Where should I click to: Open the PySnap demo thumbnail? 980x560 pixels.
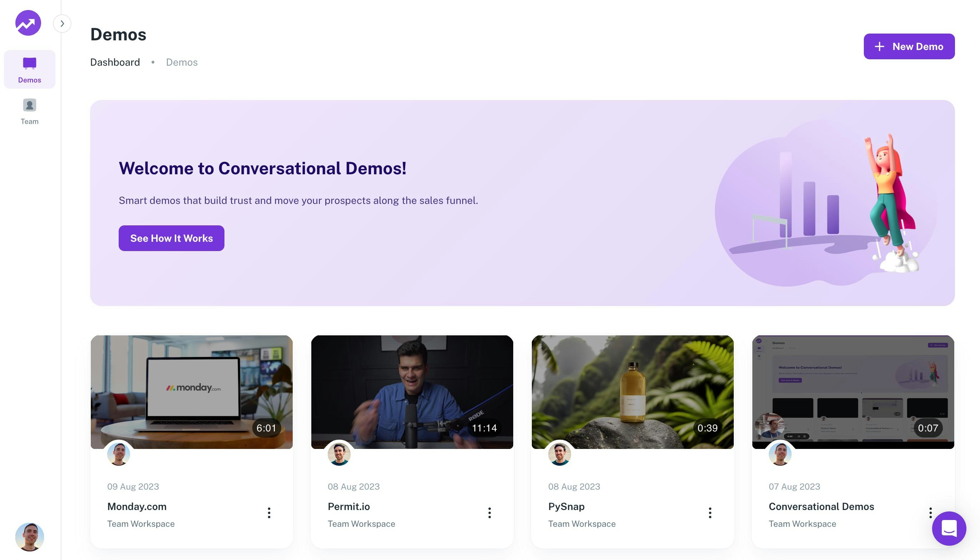coord(633,392)
